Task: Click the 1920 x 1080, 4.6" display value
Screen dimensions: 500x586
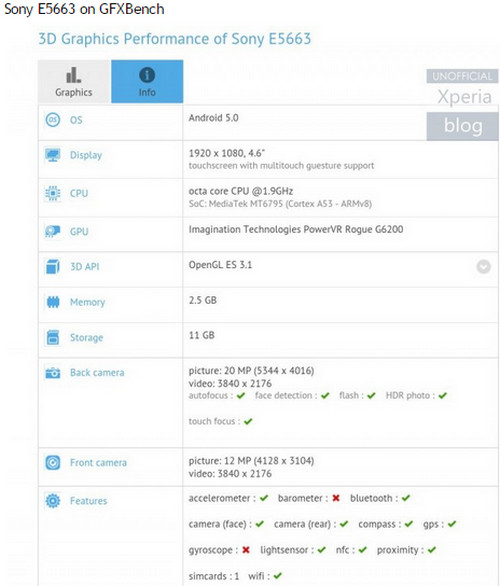Action: (227, 153)
